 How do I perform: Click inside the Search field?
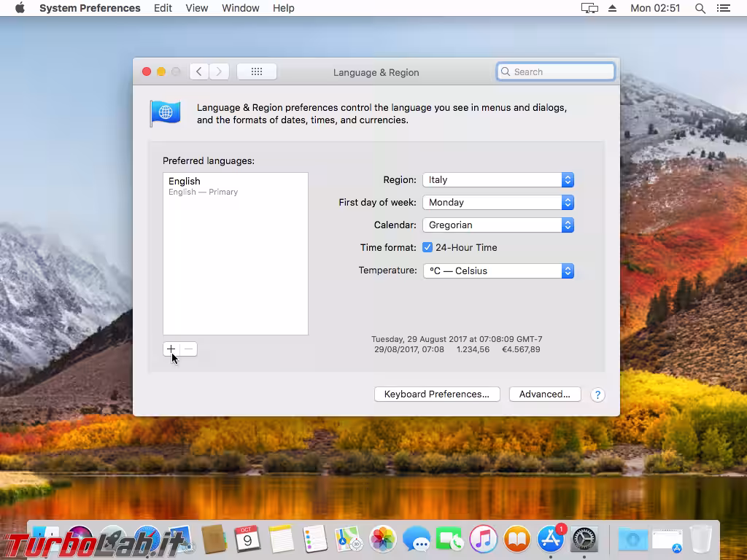555,71
